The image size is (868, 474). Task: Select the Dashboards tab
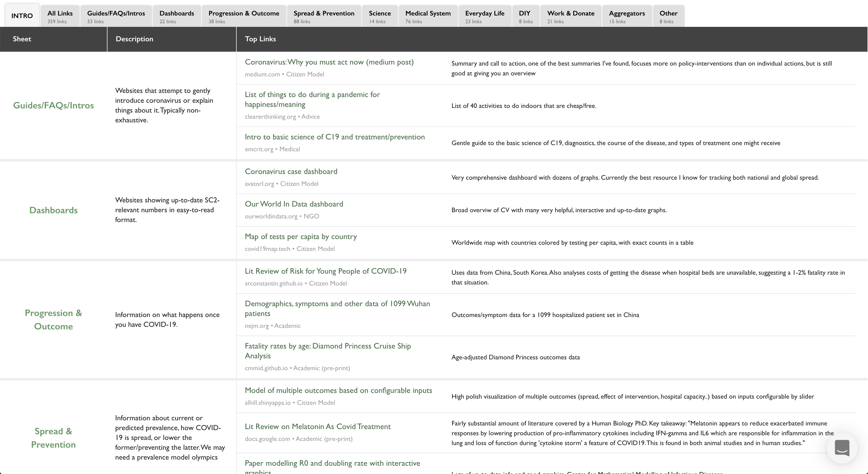pyautogui.click(x=176, y=16)
